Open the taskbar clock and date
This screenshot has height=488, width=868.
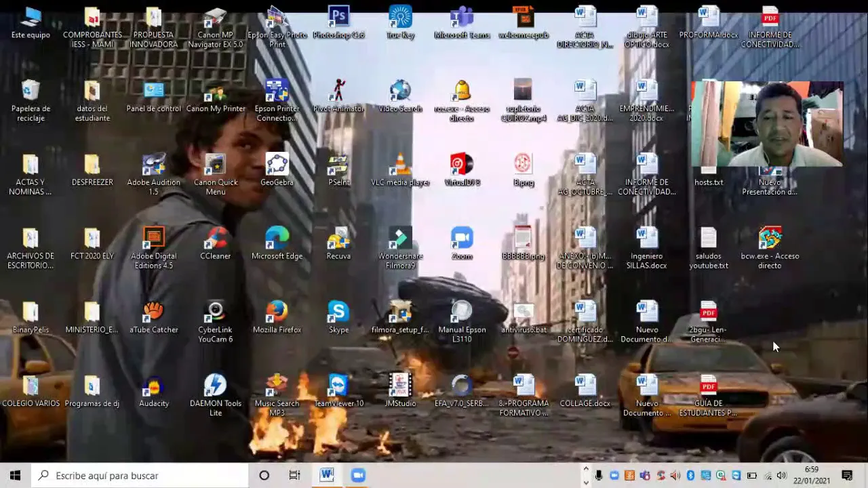click(x=812, y=475)
